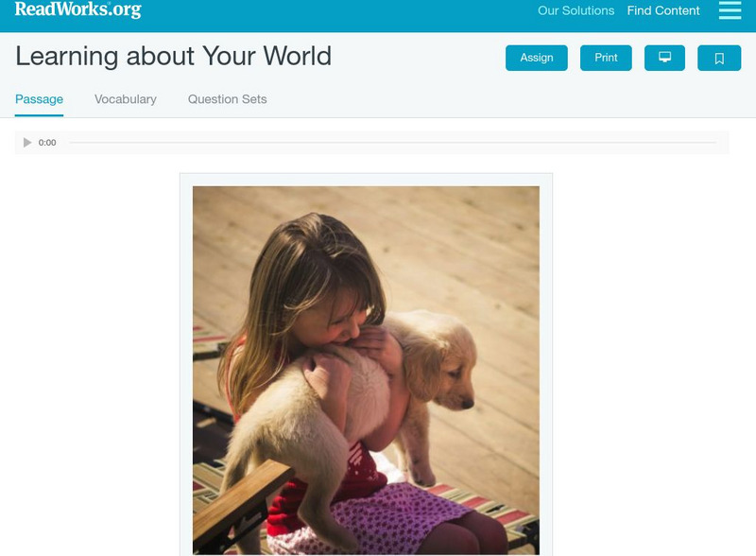Image resolution: width=756 pixels, height=556 pixels.
Task: Click the Learning about Your World title
Action: tap(174, 56)
